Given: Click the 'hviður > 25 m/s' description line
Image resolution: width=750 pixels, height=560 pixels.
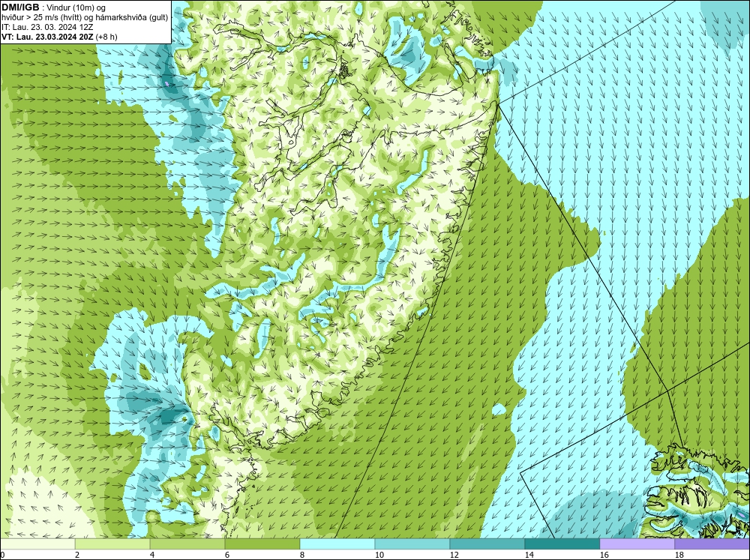Looking at the screenshot, I should click(x=85, y=18).
